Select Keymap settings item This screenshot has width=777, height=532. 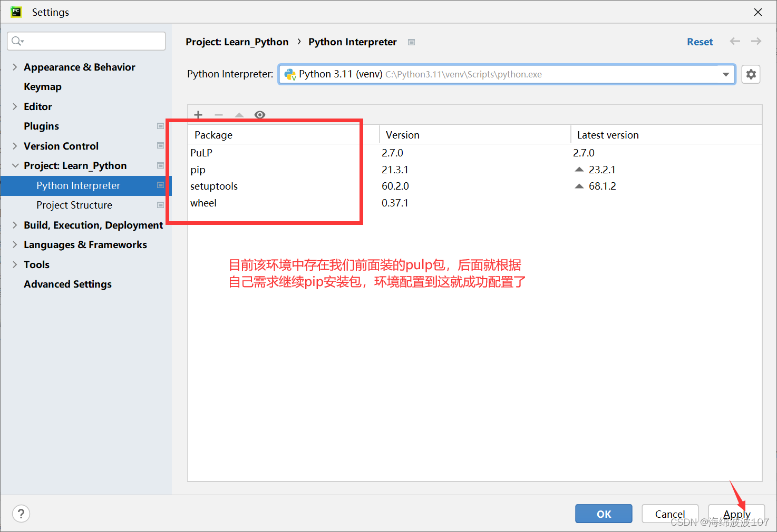43,86
